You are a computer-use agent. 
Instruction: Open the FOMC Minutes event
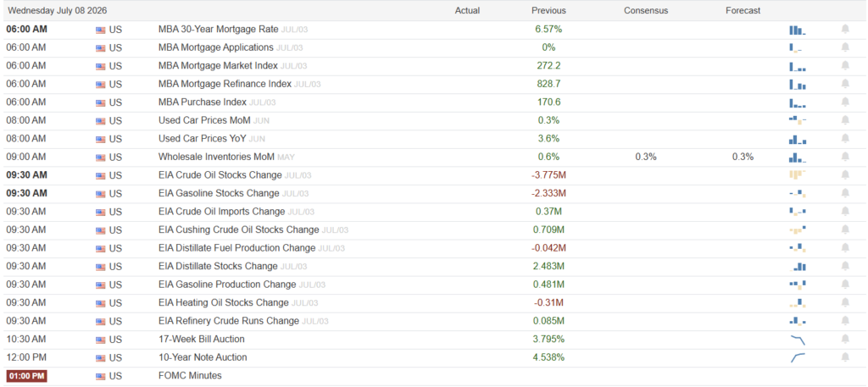[x=190, y=376]
